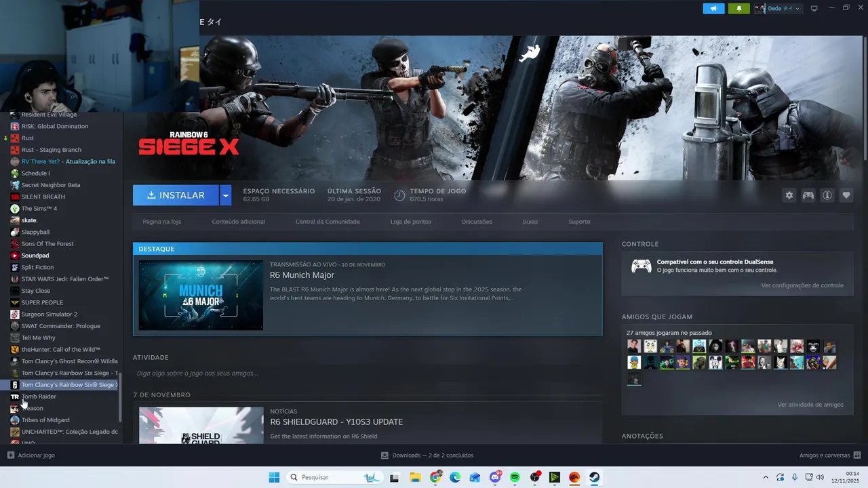The height and width of the screenshot is (488, 868).
Task: Switch to Big Picture mode monitor icon
Action: click(814, 8)
